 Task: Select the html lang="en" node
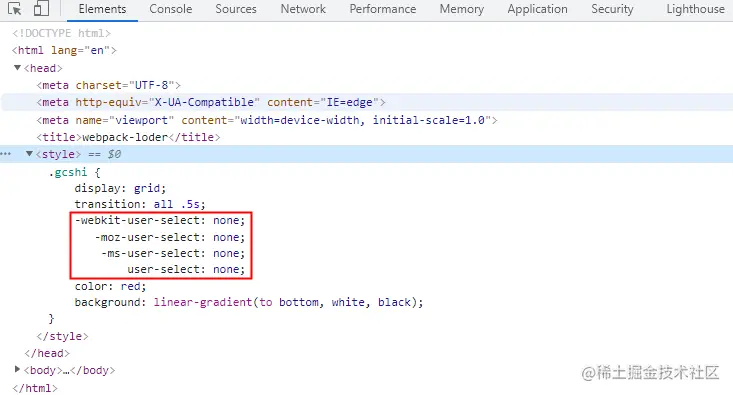[x=65, y=50]
